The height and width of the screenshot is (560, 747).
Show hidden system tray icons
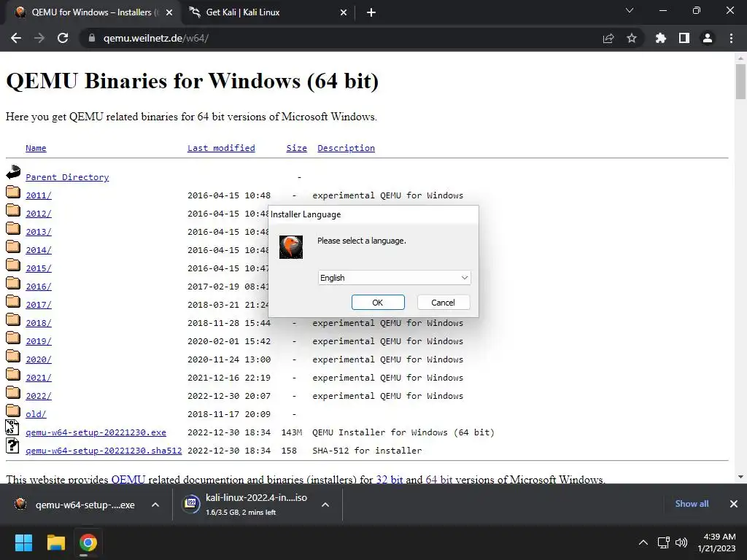coord(643,542)
